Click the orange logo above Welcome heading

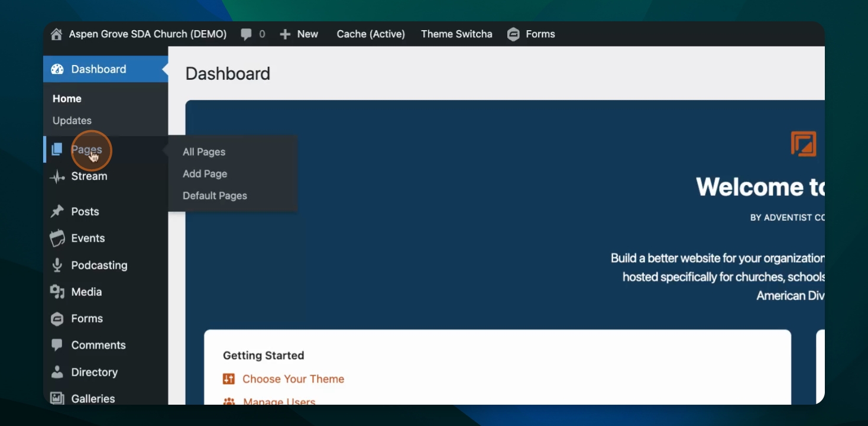point(804,144)
